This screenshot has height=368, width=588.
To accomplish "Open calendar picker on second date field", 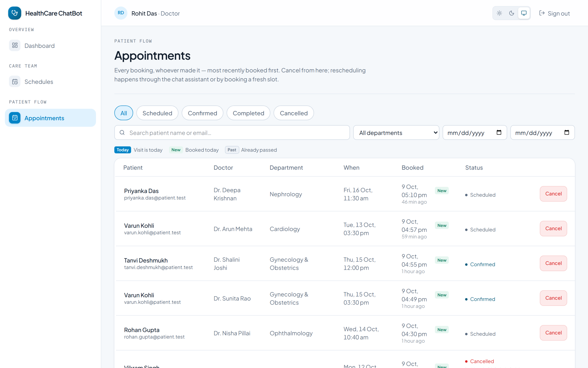I will coord(567,132).
